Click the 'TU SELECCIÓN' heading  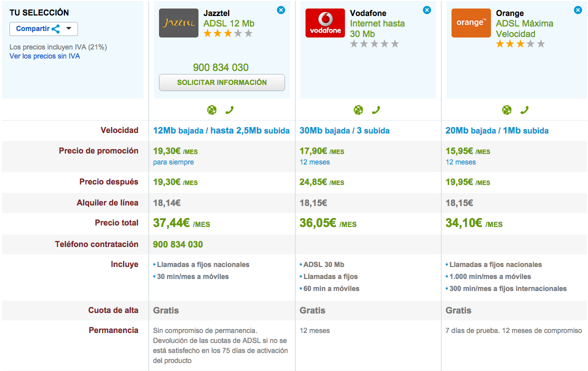tap(39, 13)
